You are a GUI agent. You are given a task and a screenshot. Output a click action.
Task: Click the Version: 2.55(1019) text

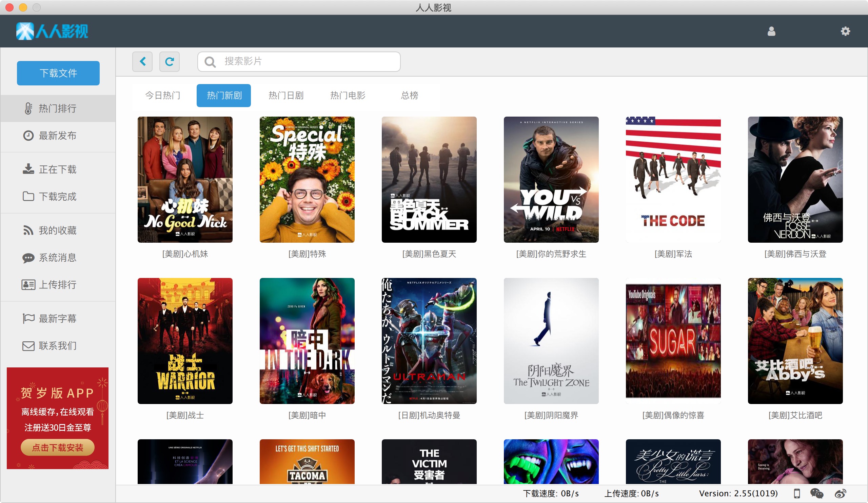coord(738,494)
